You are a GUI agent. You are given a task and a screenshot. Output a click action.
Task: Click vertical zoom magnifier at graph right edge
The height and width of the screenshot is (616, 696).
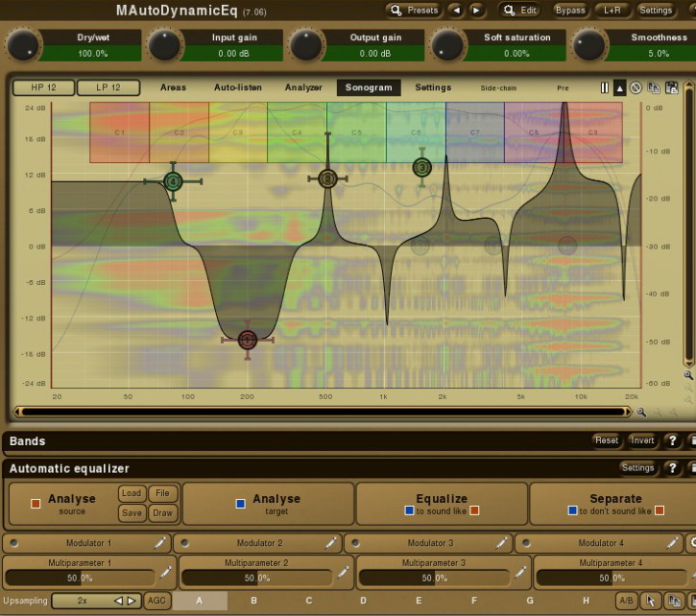click(688, 375)
